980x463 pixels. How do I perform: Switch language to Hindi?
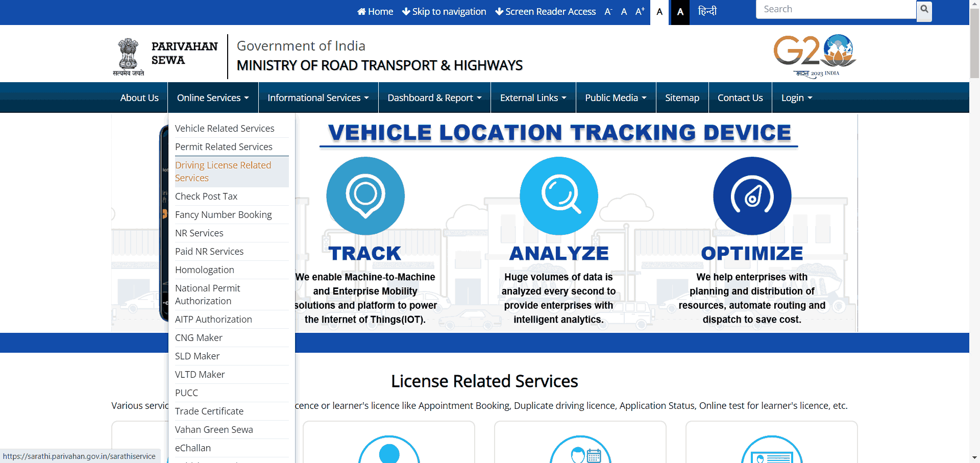pos(707,11)
